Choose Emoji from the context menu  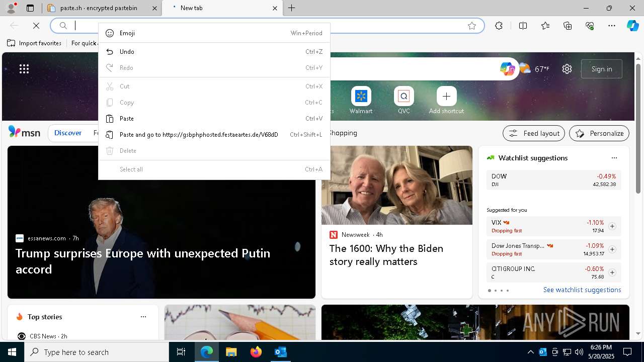click(x=214, y=33)
